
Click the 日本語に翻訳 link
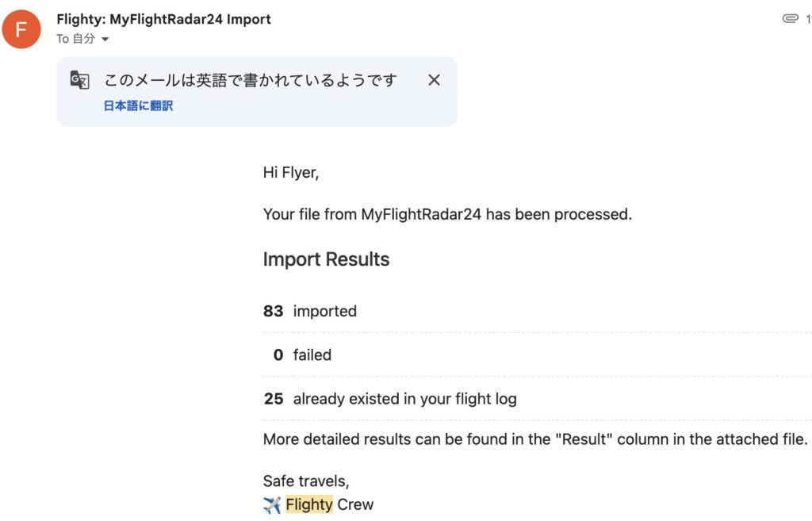coord(138,105)
